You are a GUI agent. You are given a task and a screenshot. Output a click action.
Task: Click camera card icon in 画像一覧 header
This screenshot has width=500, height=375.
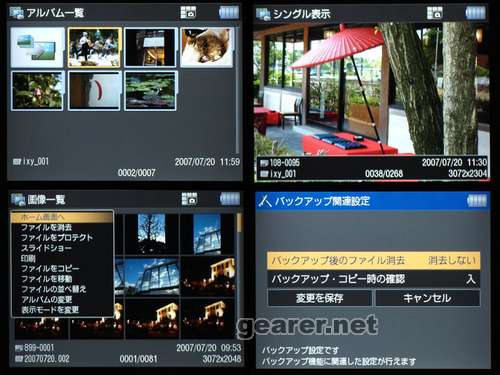(x=189, y=199)
